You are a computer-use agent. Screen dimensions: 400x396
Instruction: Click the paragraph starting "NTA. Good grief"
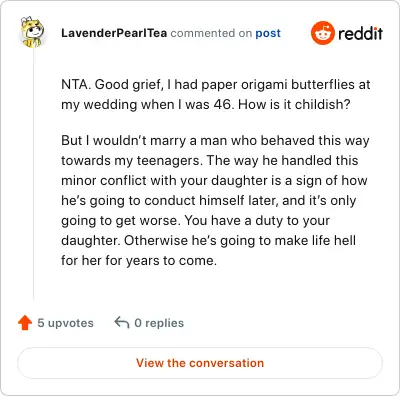pos(216,94)
